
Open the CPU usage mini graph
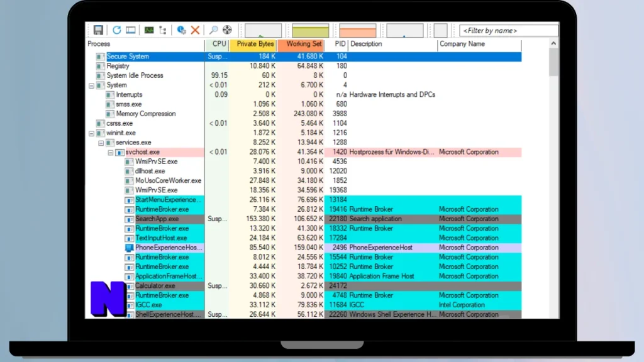[264, 30]
